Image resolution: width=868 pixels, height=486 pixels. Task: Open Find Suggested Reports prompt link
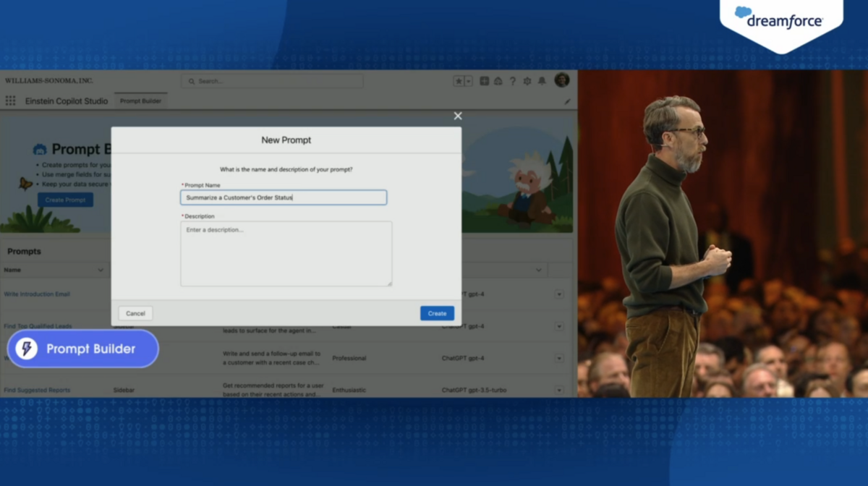pos(37,390)
